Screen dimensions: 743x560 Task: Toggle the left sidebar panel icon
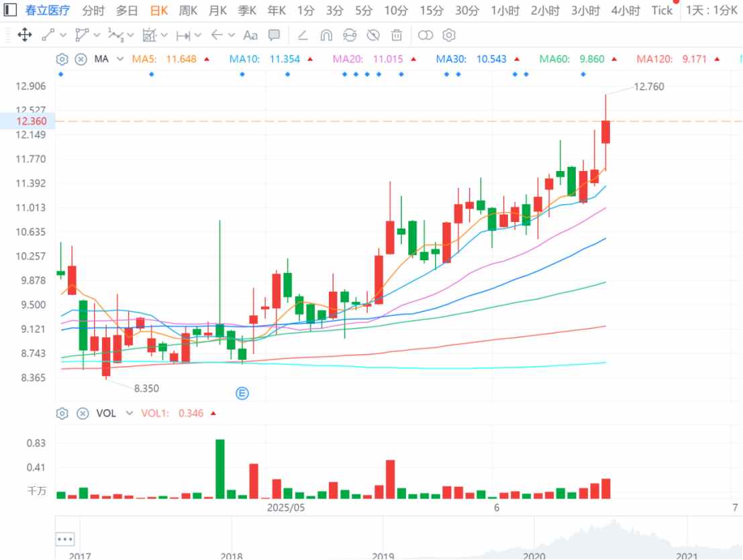[10, 9]
